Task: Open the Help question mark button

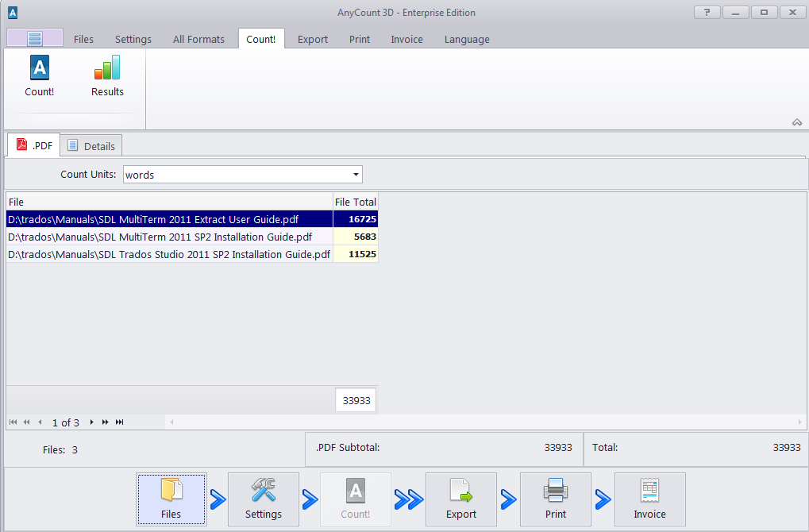Action: pyautogui.click(x=707, y=13)
